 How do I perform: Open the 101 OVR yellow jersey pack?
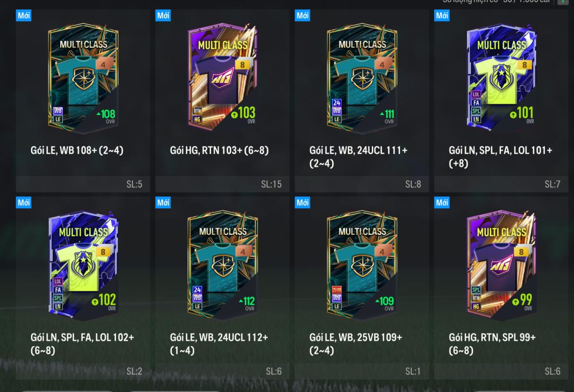point(502,77)
